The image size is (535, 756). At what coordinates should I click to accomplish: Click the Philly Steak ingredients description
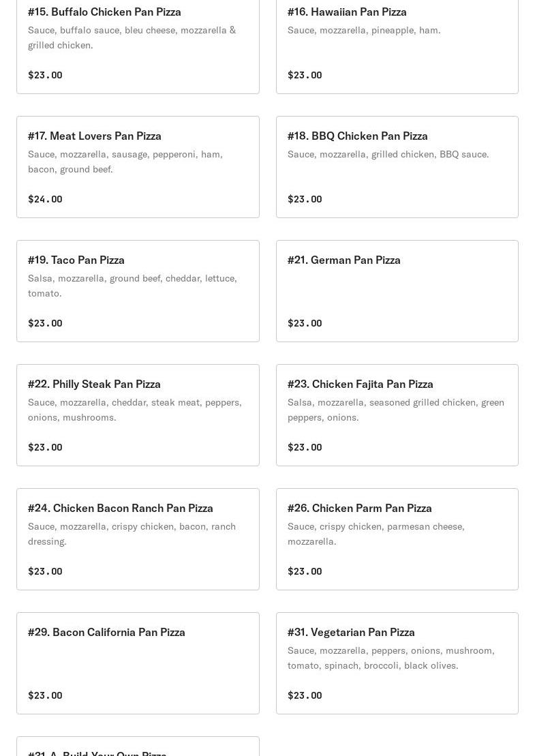click(134, 410)
